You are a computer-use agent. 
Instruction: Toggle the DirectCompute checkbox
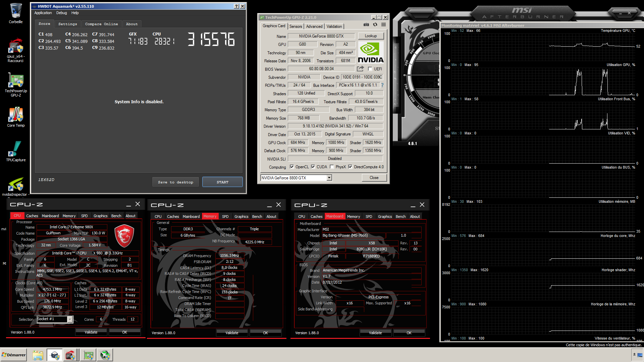coord(350,167)
